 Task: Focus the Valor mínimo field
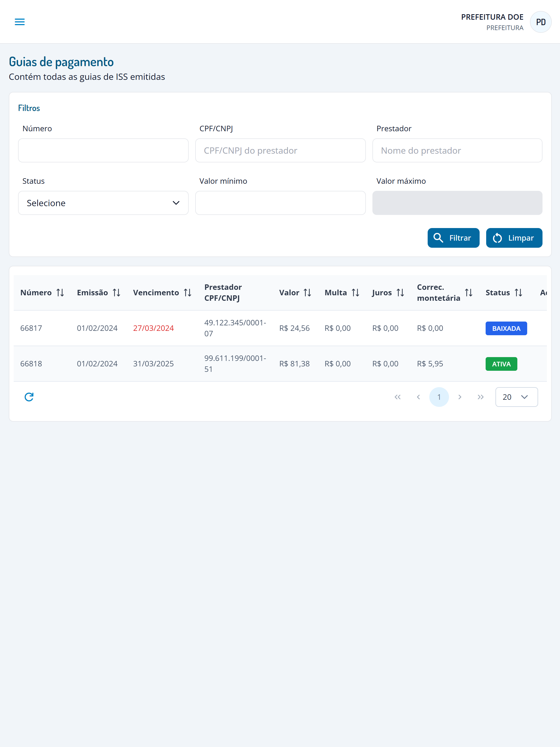pos(280,203)
